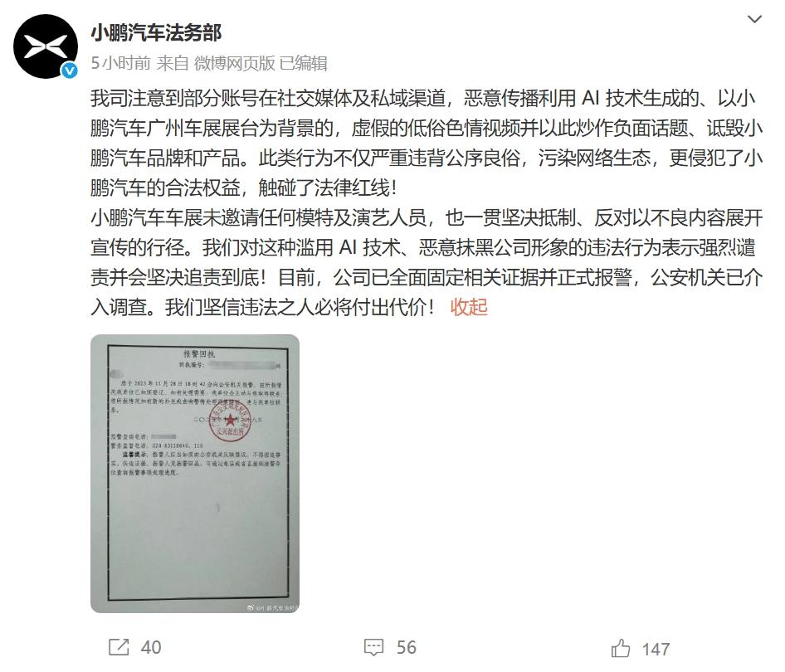Open the 微博网页版 source link
This screenshot has width=785, height=672.
pyautogui.click(x=234, y=63)
